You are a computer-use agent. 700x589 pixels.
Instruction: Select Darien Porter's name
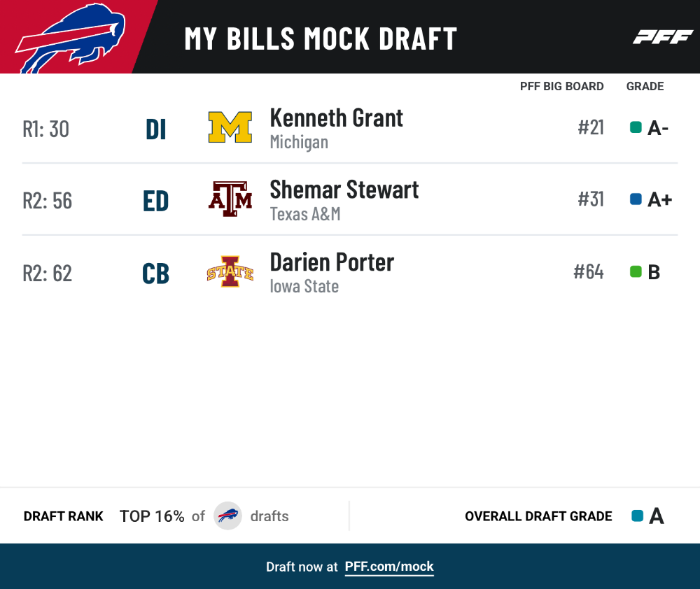[332, 262]
